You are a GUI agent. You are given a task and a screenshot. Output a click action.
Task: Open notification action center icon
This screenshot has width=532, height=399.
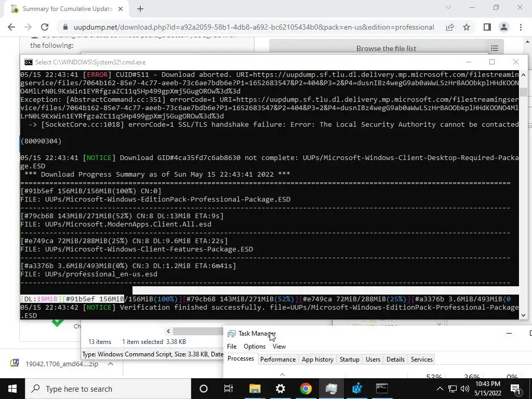coord(516,389)
